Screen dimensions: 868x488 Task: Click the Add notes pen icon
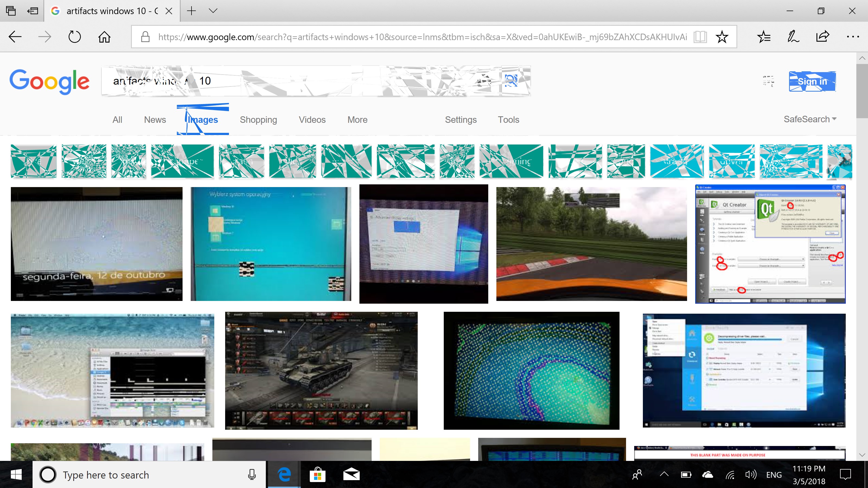coord(793,37)
